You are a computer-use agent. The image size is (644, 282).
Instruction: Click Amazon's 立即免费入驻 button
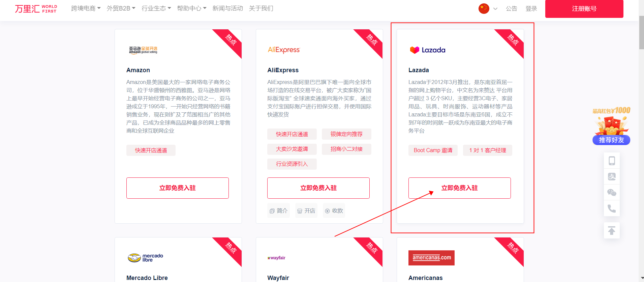click(x=178, y=188)
